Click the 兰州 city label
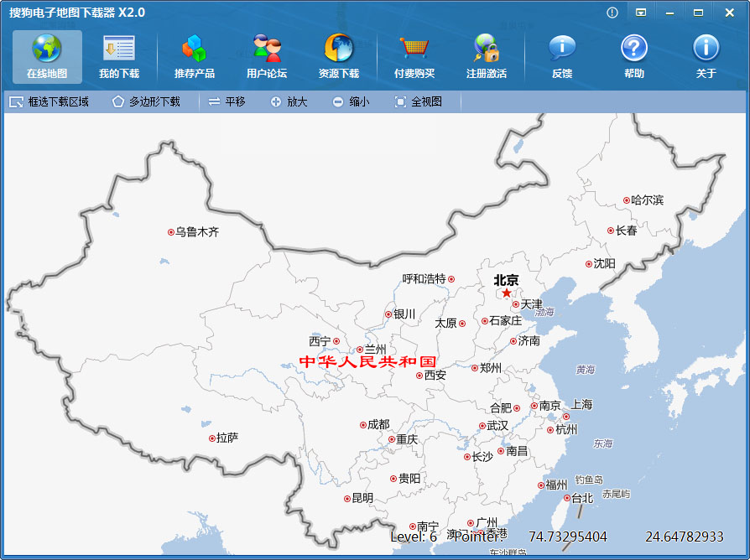Screen dimensions: 750x560 click(376, 350)
